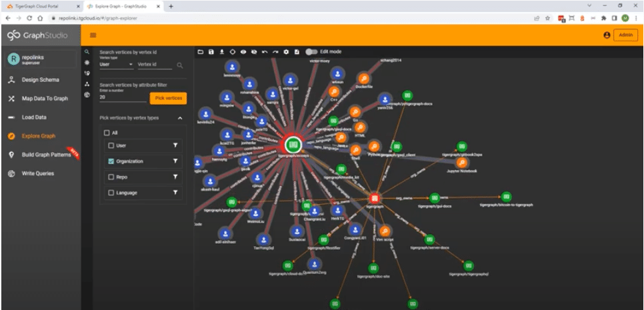Select the tigergraph/ecosys repo node
644x310 pixels.
pyautogui.click(x=293, y=145)
